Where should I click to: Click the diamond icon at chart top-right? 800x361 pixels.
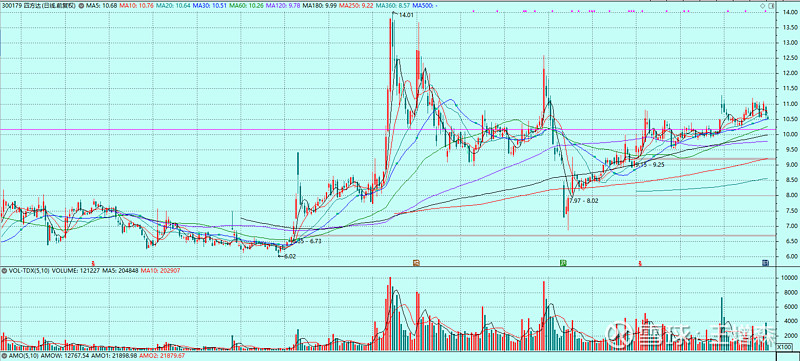point(763,5)
